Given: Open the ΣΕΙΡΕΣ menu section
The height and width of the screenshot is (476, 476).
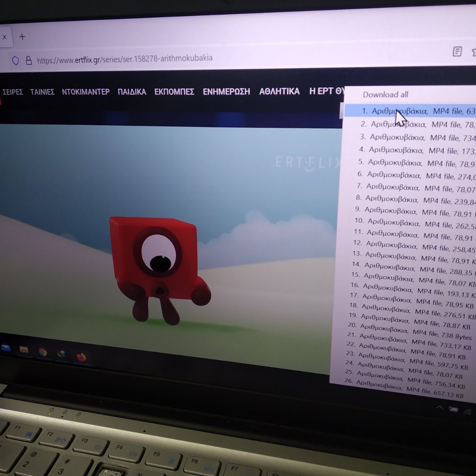Looking at the screenshot, I should pyautogui.click(x=12, y=92).
